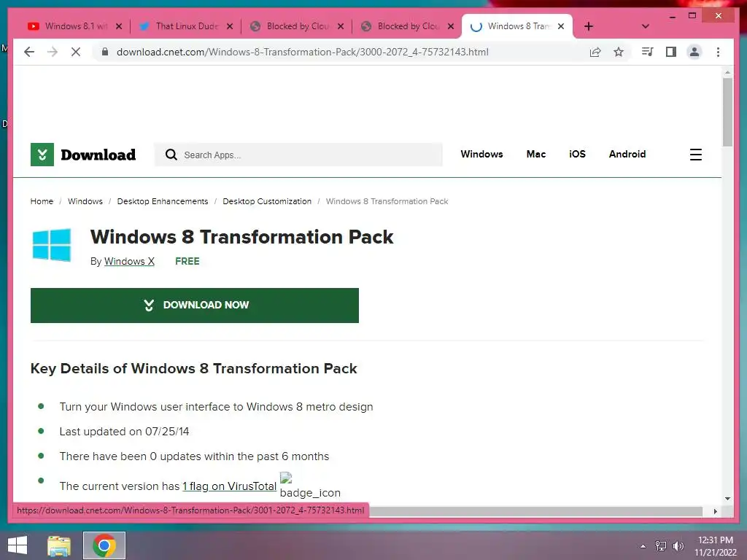Click the scroll down arrow
Screen dimensions: 747x560
(727, 499)
